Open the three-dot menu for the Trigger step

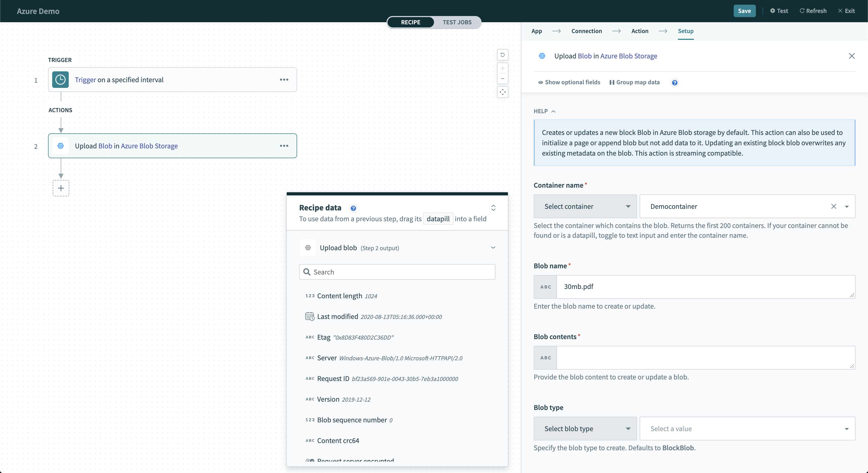284,80
